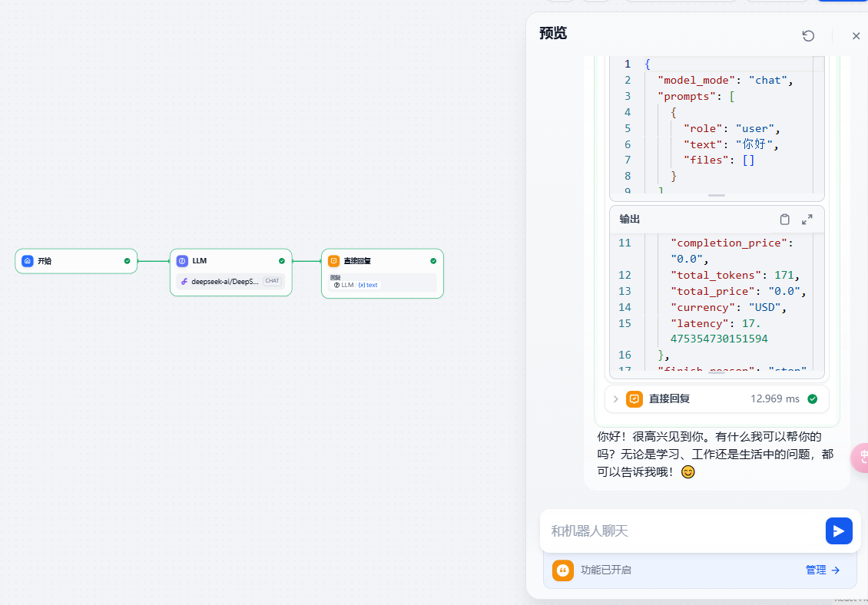Close the preview panel

tap(856, 36)
